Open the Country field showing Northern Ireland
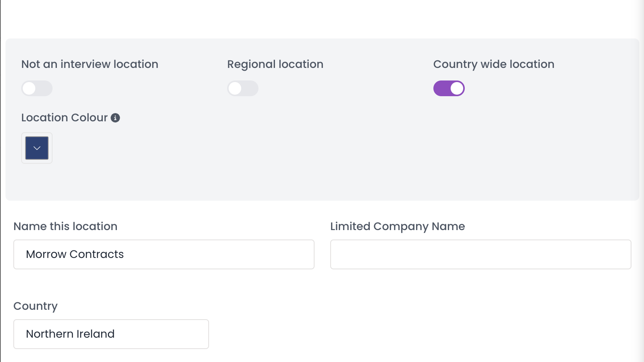 [x=111, y=334]
